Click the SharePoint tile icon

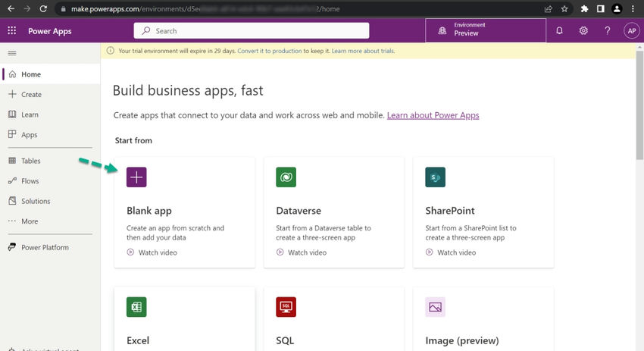point(435,177)
